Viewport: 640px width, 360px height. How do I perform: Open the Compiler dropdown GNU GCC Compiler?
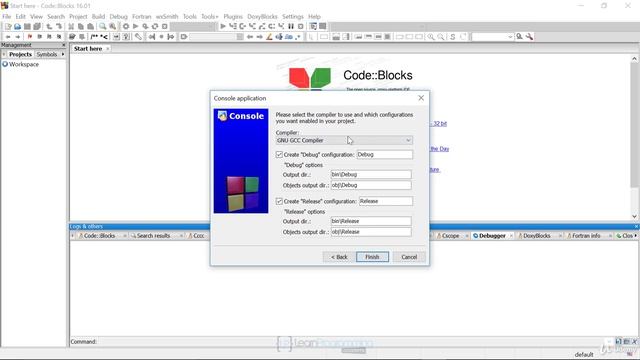click(344, 140)
